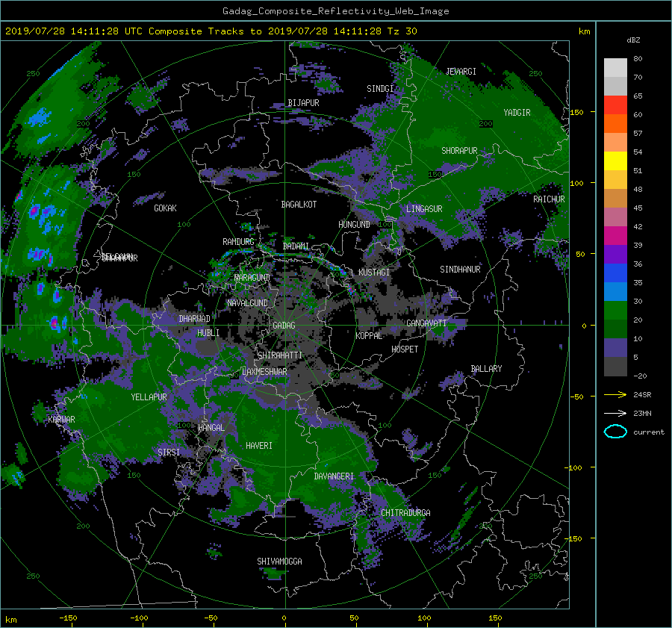The height and width of the screenshot is (628, 672).
Task: Click the HUNGUND label
Action: (x=354, y=225)
